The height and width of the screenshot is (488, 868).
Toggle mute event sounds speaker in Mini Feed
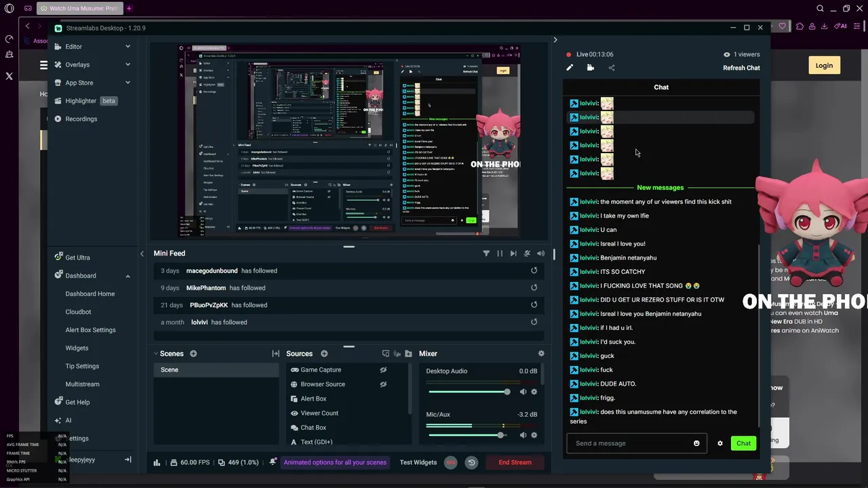coord(540,253)
